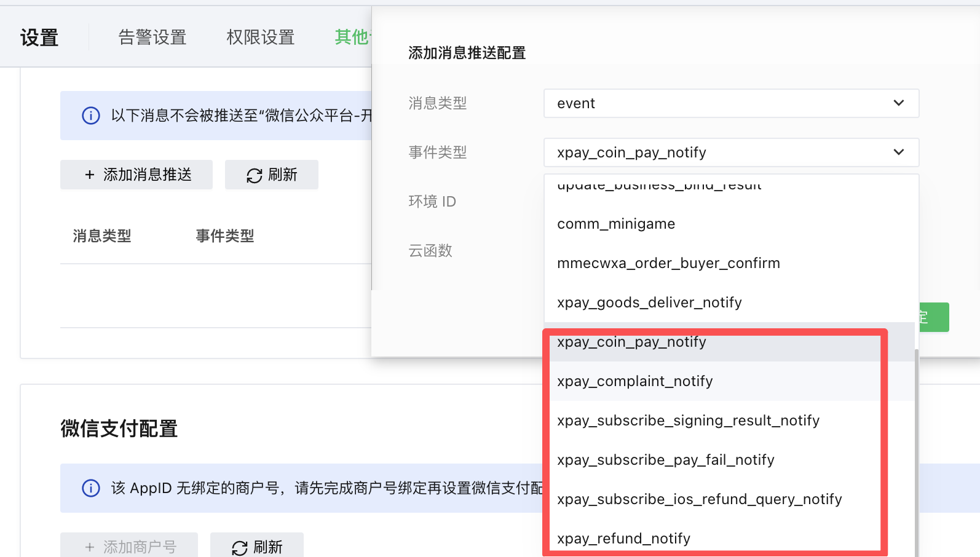Pick xpay_subscribe_ios_refund_query_notify option
Viewport: 980px width, 557px height.
[x=730, y=499]
